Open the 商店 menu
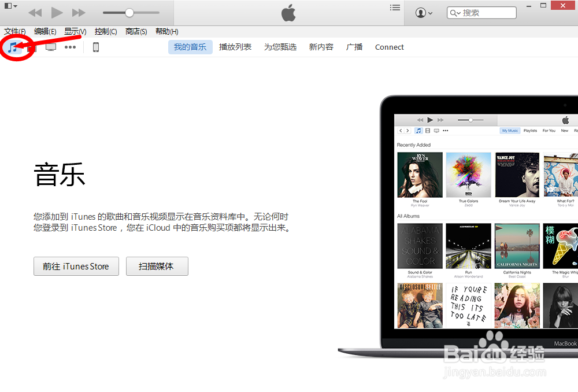This screenshot has width=578, height=392. (x=136, y=31)
